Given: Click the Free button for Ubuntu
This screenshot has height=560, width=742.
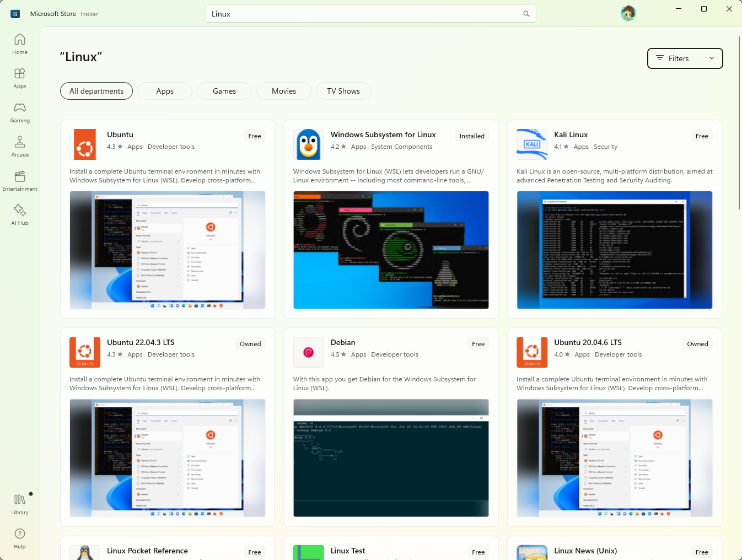Looking at the screenshot, I should pyautogui.click(x=255, y=136).
